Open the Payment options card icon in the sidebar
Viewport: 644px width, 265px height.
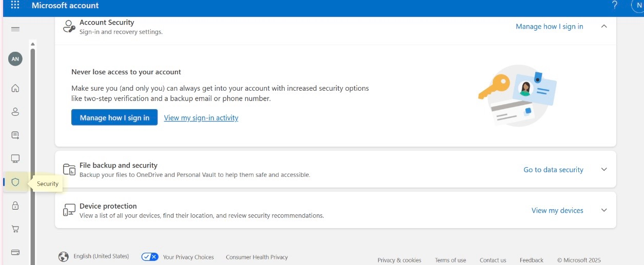coord(15,252)
